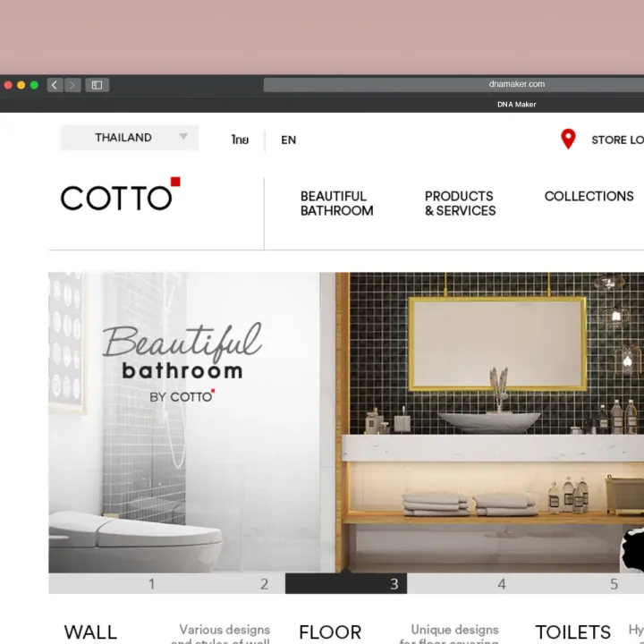Click the 'BY COTTO' banner text
644x644 pixels.
(x=182, y=396)
